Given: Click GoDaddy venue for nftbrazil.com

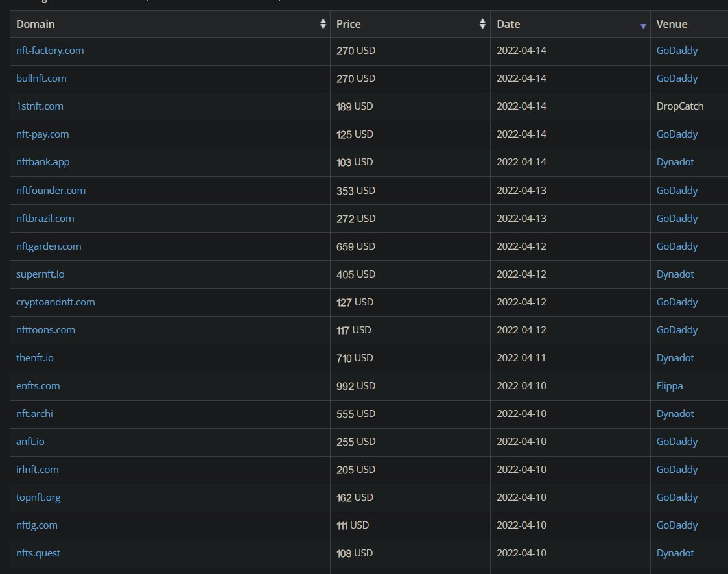Looking at the screenshot, I should (x=677, y=219).
